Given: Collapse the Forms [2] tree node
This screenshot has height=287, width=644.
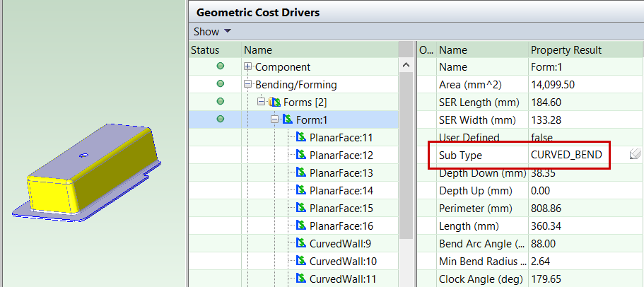Looking at the screenshot, I should tap(262, 102).
